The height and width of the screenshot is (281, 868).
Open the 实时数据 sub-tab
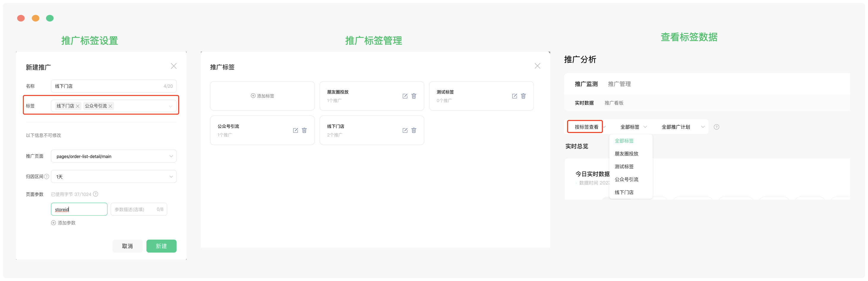coord(584,103)
